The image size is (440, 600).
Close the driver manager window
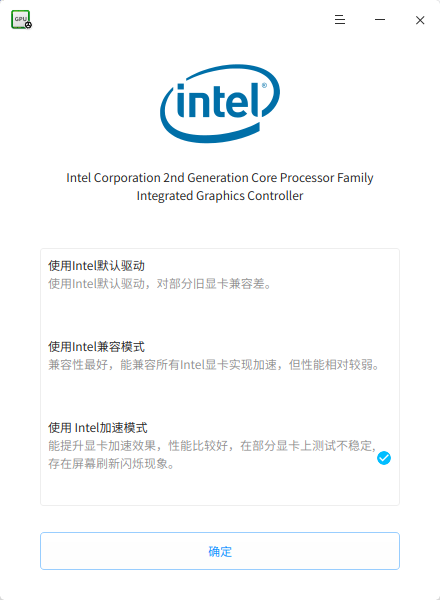420,20
